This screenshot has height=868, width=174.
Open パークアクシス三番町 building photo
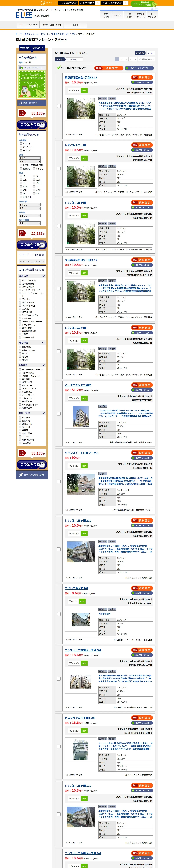coord(81,416)
